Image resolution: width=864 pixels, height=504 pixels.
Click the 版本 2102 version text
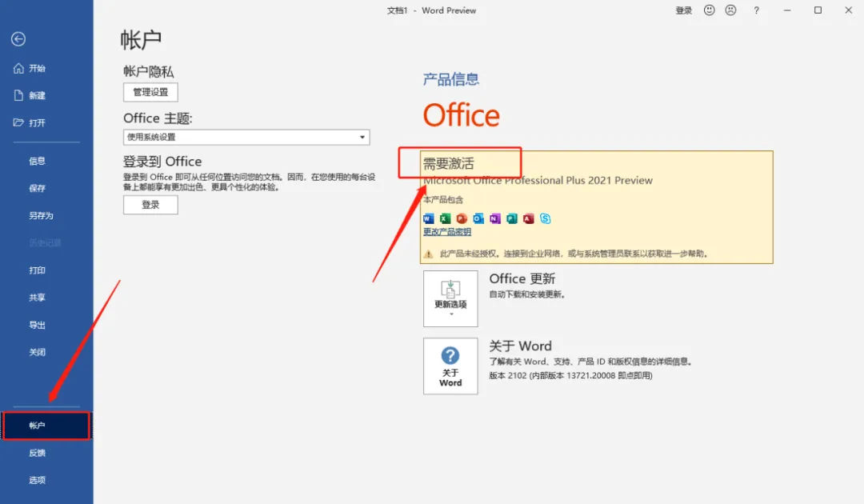[571, 376]
